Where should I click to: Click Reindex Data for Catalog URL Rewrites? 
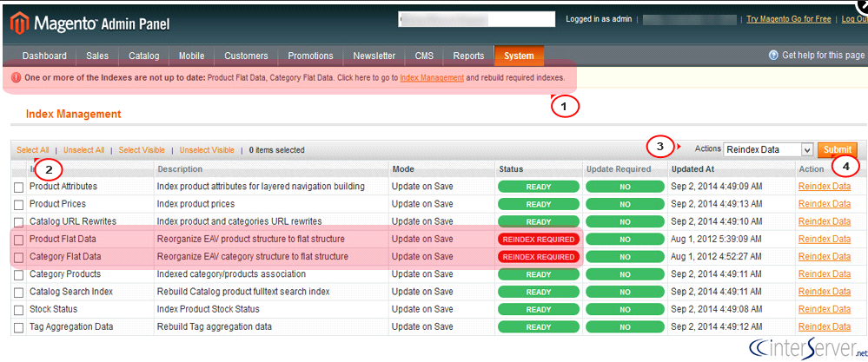pos(825,221)
